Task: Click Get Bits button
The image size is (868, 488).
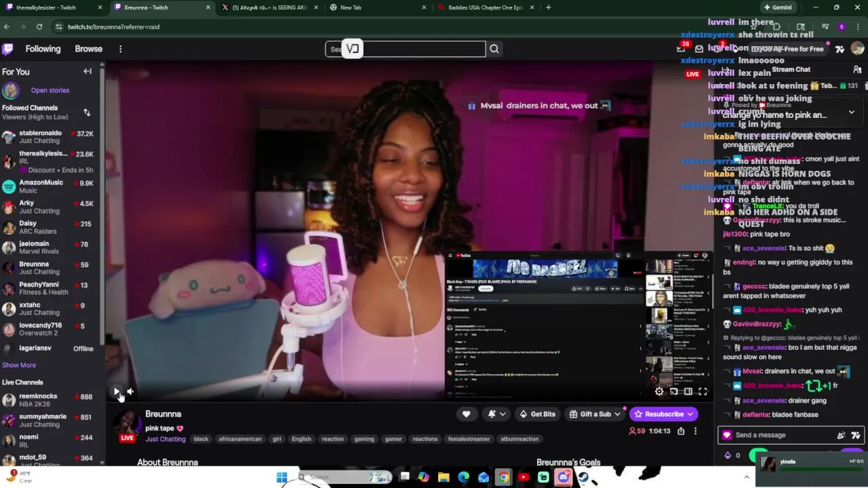Action: (x=537, y=414)
